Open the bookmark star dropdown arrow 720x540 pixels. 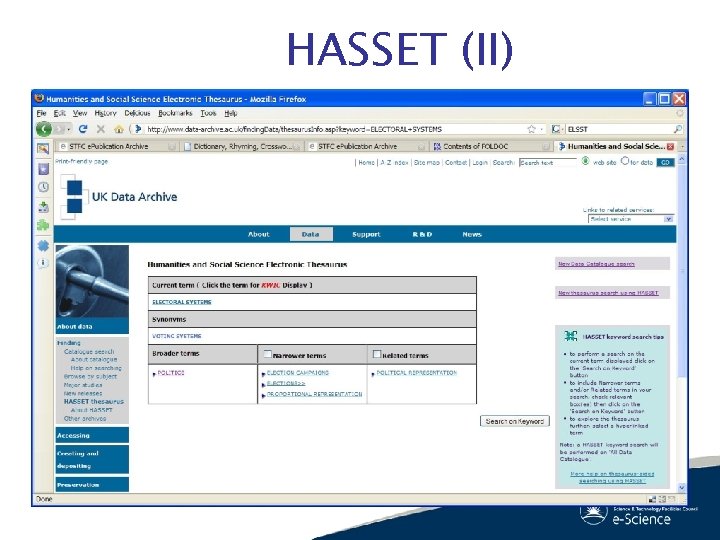541,129
